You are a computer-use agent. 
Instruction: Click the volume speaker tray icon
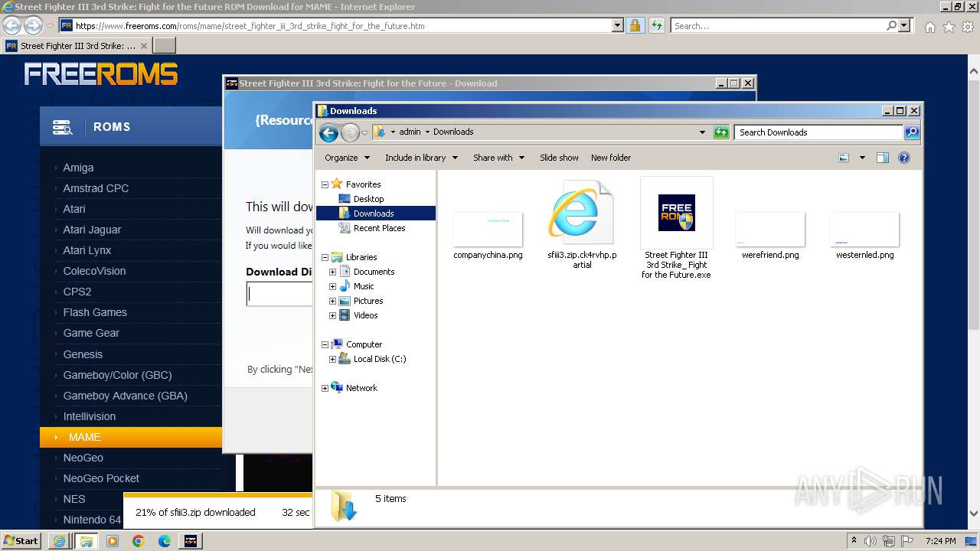[x=871, y=541]
